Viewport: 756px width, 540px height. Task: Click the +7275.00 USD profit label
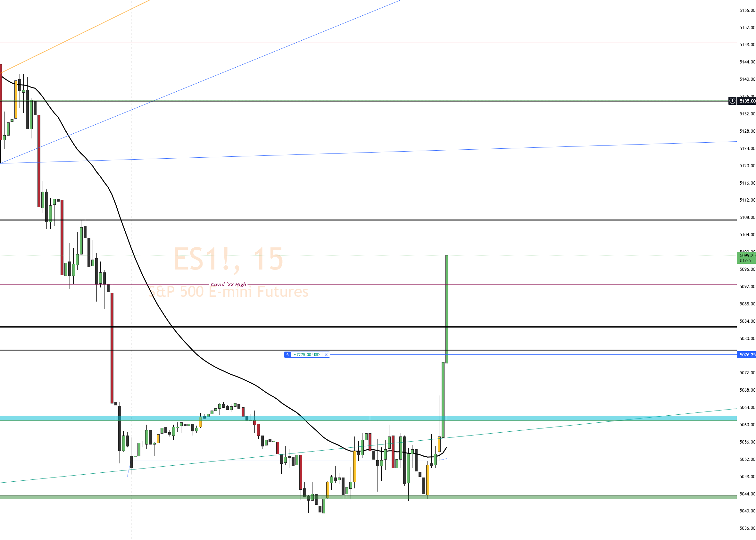tap(306, 355)
